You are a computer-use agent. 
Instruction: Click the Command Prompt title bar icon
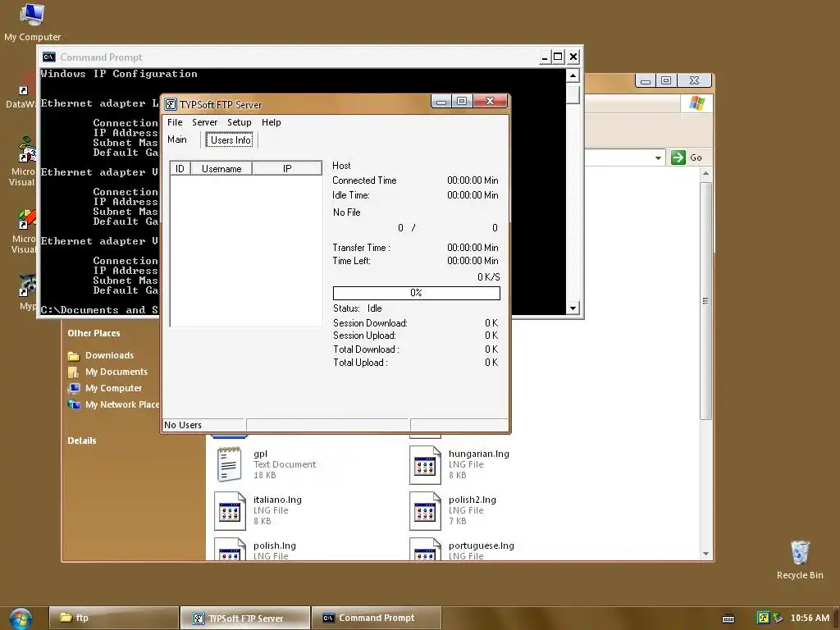pyautogui.click(x=48, y=57)
